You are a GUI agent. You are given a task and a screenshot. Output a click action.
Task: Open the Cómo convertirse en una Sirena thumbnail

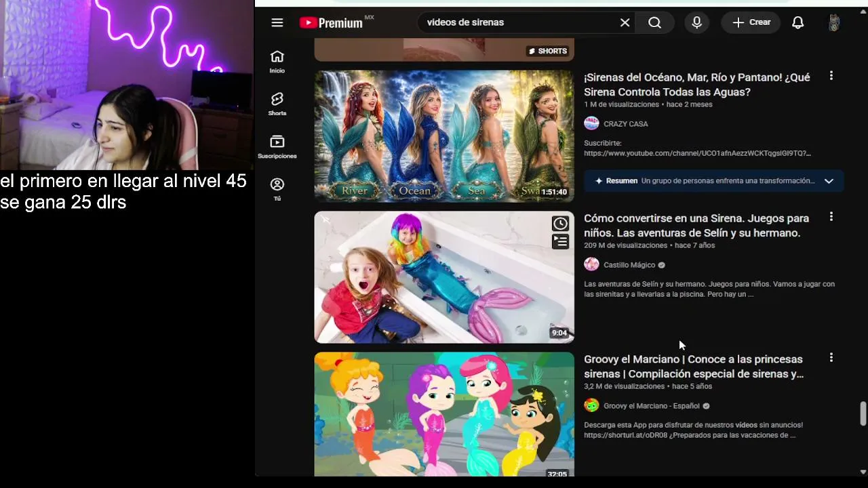click(444, 277)
